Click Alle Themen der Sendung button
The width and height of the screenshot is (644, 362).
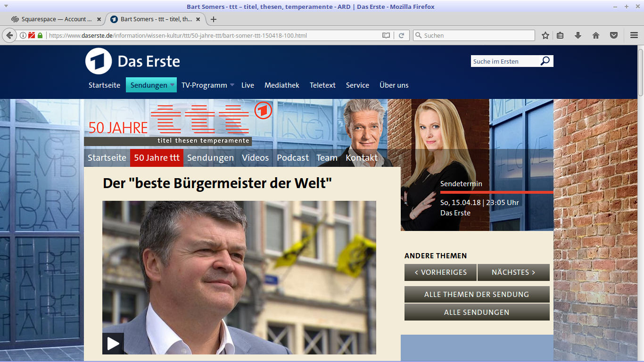tap(477, 295)
